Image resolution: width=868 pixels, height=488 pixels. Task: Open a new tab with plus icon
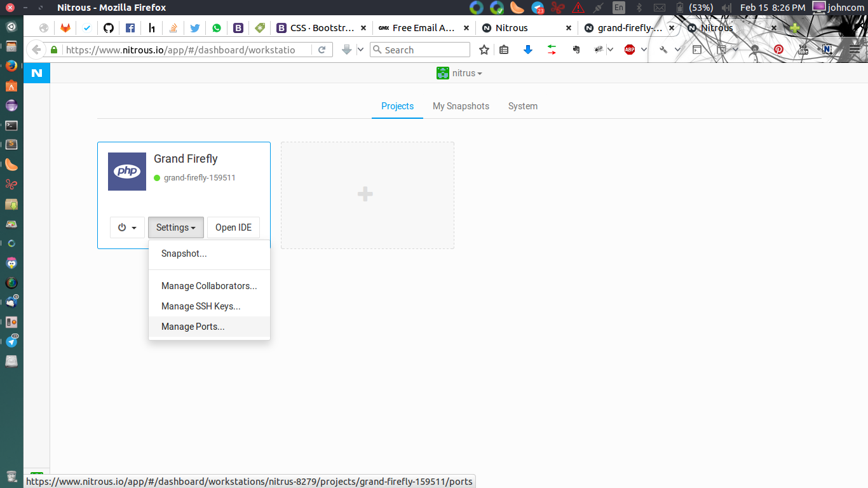tap(794, 28)
